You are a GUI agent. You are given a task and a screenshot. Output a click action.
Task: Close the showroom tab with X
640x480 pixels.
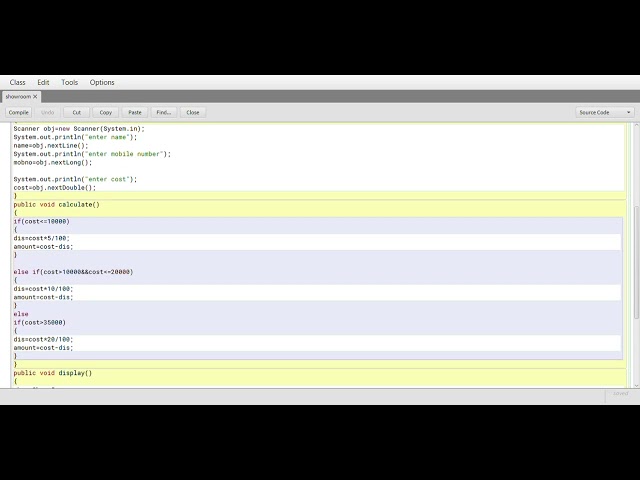(35, 97)
